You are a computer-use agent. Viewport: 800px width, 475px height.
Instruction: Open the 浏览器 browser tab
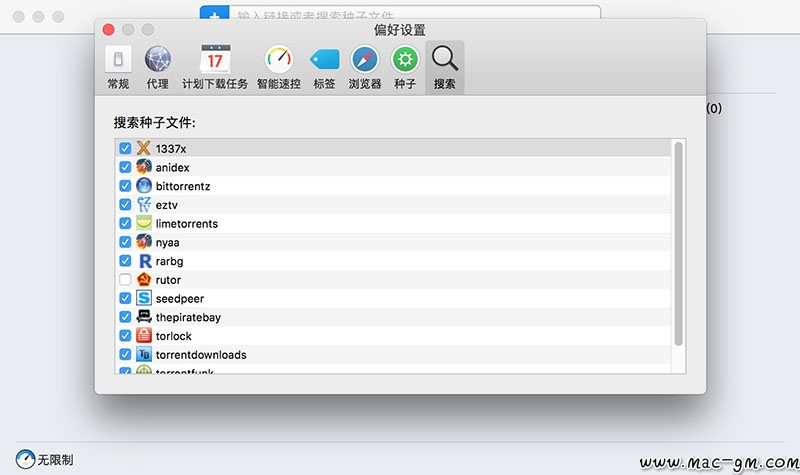tap(365, 68)
